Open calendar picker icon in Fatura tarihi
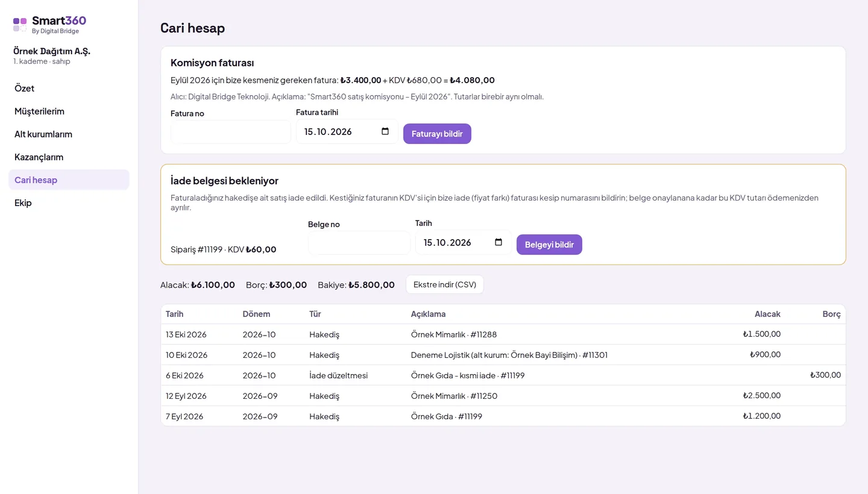The width and height of the screenshot is (868, 494). (385, 131)
